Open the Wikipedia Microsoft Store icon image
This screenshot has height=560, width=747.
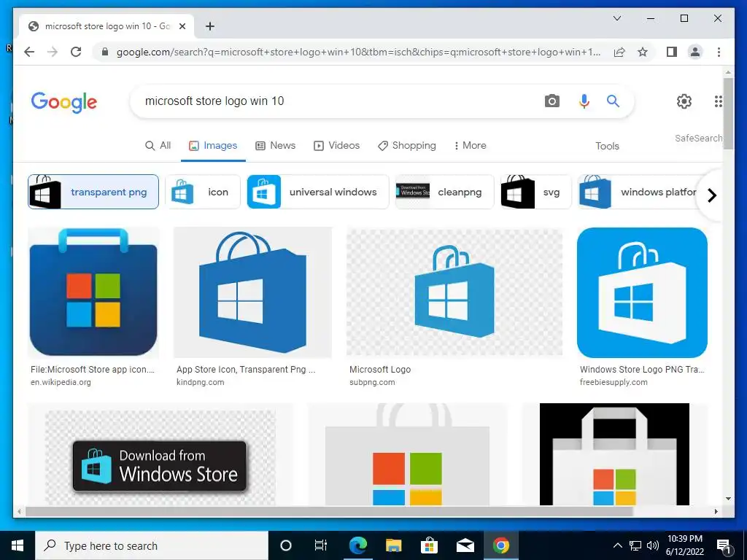coord(93,292)
